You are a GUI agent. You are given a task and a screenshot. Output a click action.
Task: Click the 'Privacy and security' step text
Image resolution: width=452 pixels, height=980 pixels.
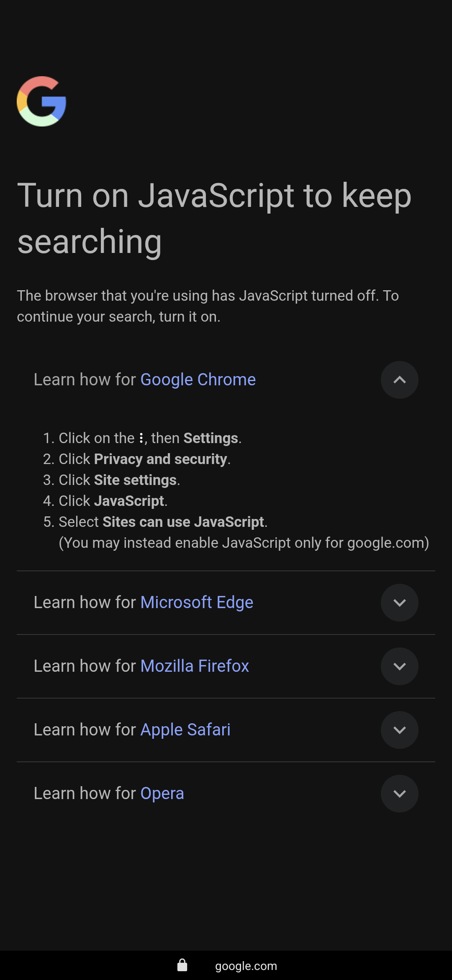[161, 459]
